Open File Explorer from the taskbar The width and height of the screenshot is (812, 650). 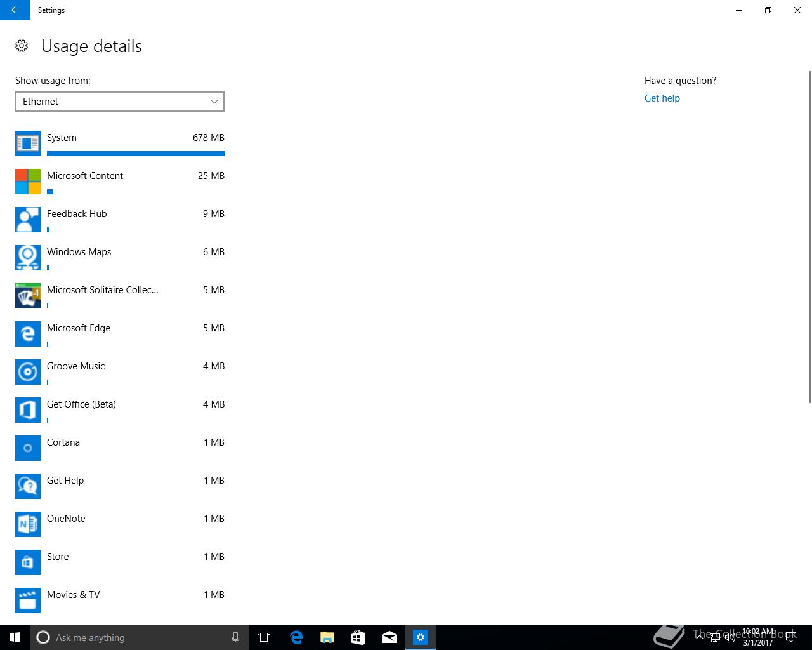point(327,637)
